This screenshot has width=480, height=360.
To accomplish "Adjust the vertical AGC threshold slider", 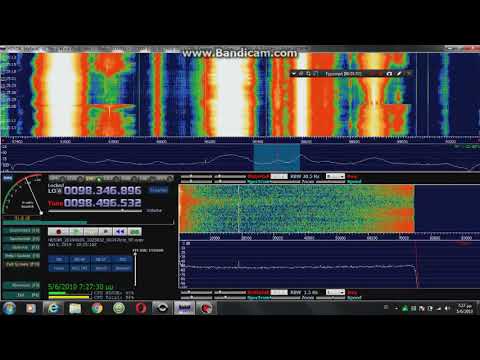I will [135, 270].
